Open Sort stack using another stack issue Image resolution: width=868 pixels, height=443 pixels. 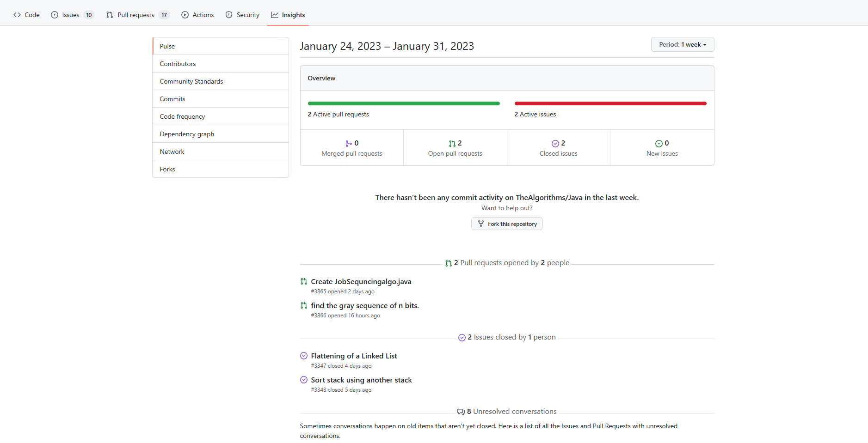click(x=361, y=380)
